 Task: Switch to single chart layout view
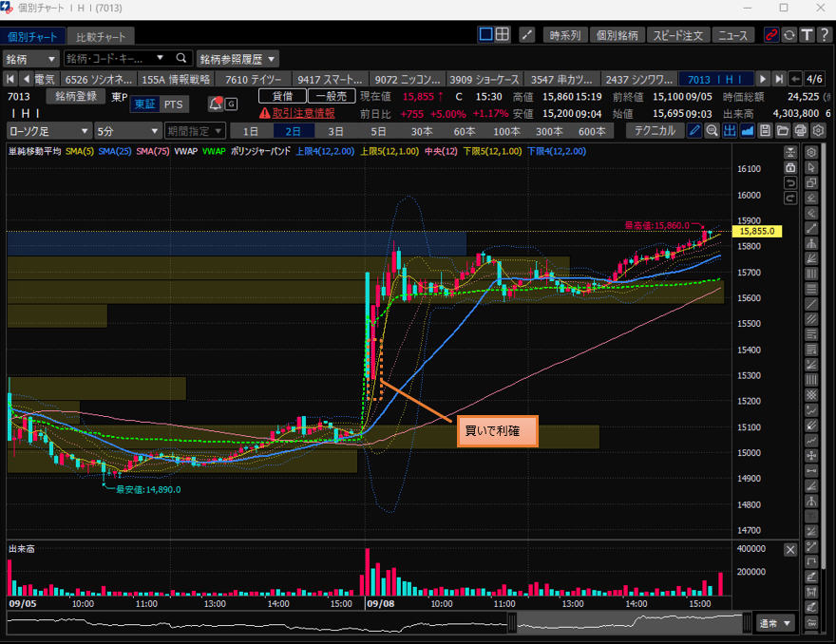[x=485, y=35]
